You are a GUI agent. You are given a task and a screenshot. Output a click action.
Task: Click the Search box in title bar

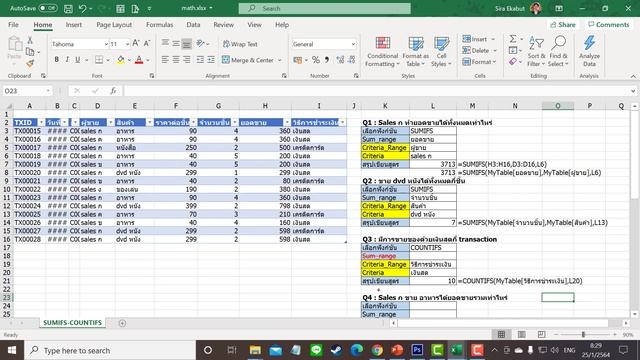pos(324,8)
